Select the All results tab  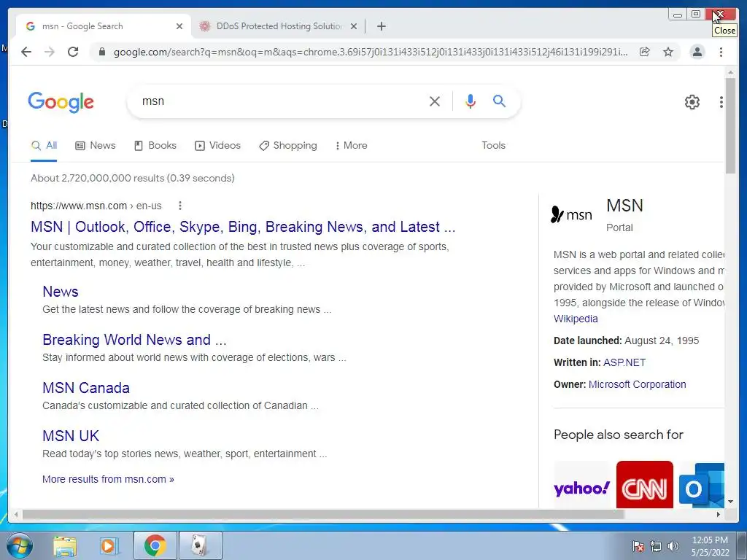coord(44,146)
